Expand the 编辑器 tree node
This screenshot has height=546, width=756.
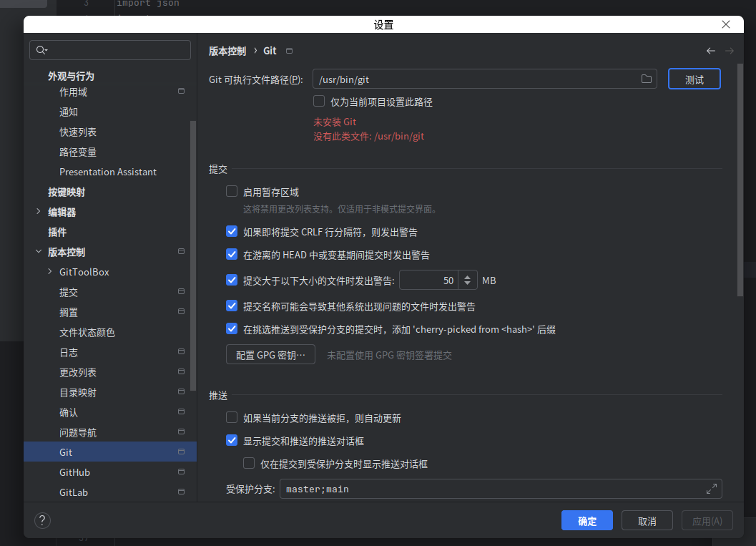(39, 212)
